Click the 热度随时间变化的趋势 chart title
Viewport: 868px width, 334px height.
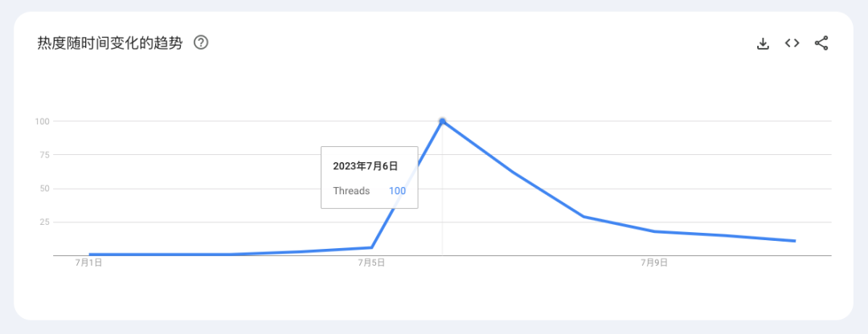(109, 43)
